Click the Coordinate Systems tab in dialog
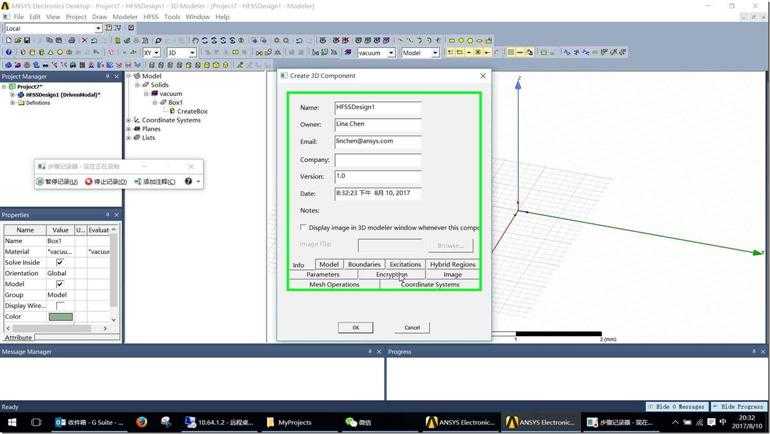This screenshot has height=434, width=770. click(x=430, y=284)
